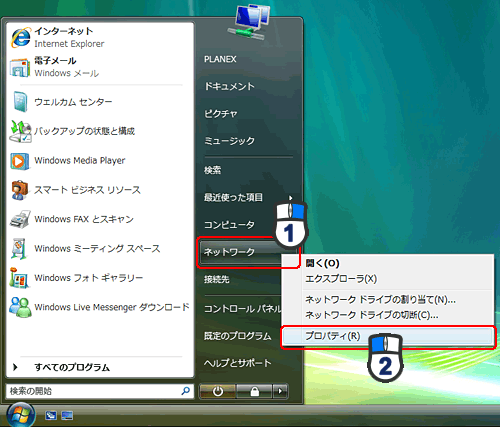Open コントロール パネル link
The height and width of the screenshot is (427, 500).
pyautogui.click(x=243, y=309)
